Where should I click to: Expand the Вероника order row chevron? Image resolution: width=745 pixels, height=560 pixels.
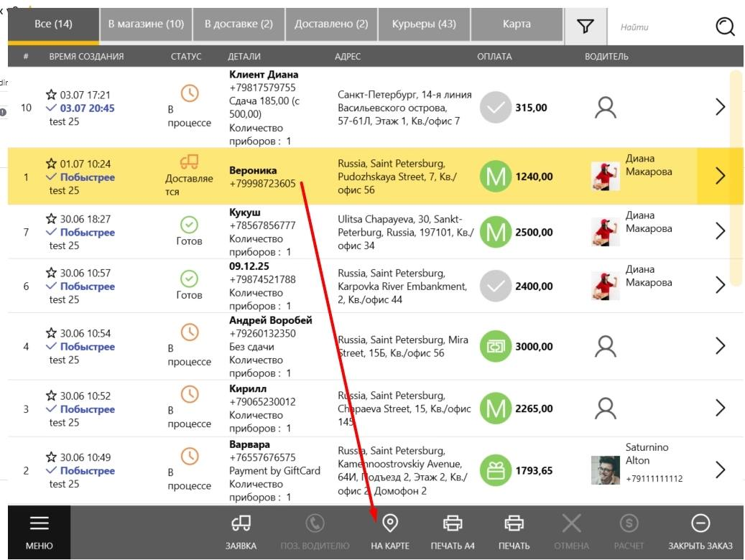pos(721,176)
